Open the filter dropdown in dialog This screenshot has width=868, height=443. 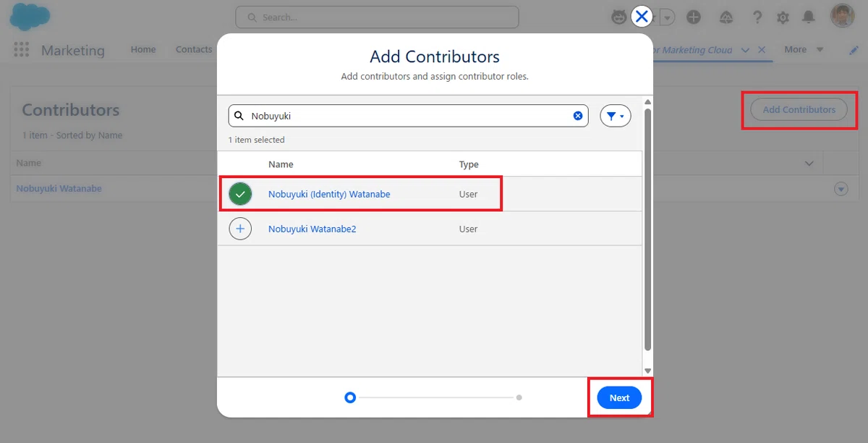616,116
